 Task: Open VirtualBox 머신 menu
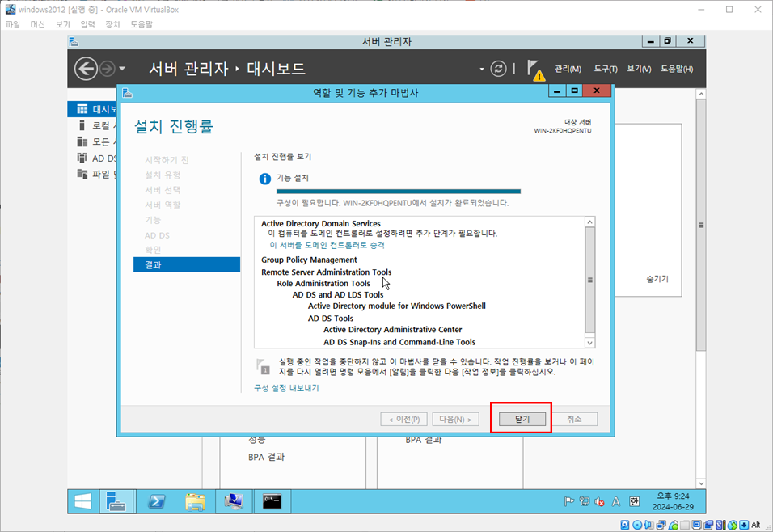coord(37,24)
